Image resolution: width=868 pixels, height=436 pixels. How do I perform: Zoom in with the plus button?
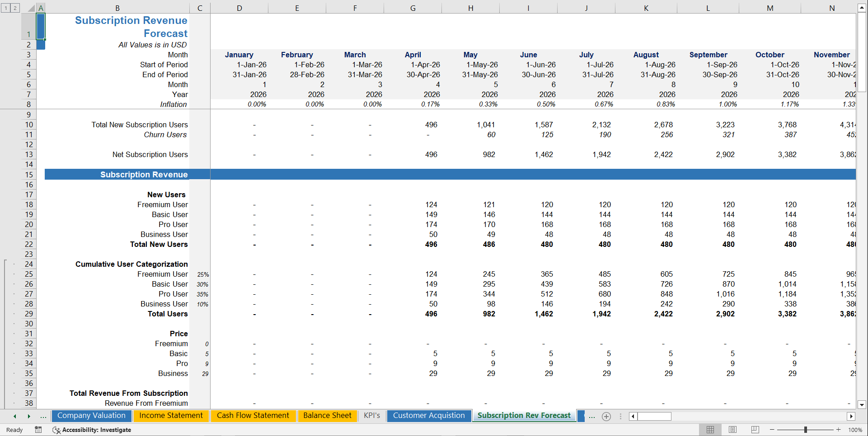[x=840, y=429]
